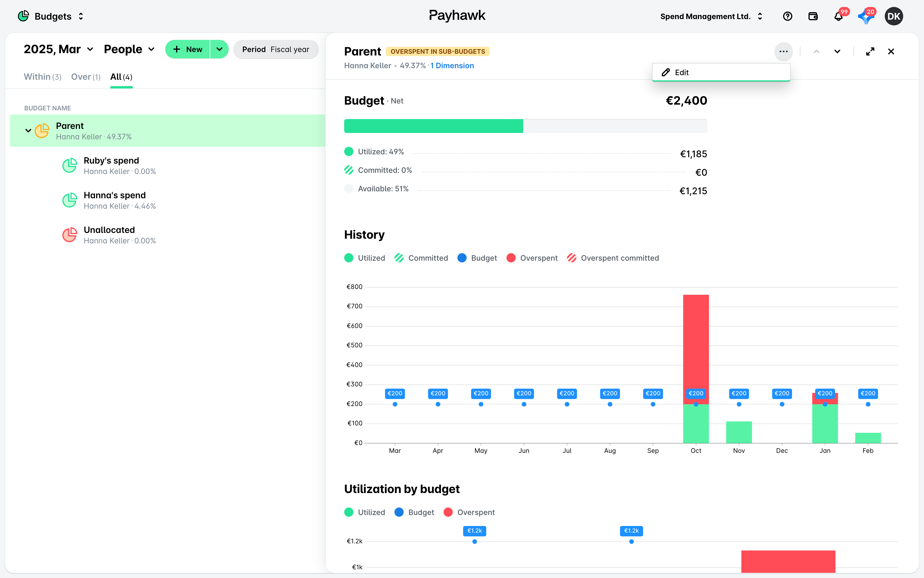Click the green budget utilization progress bar
Image resolution: width=924 pixels, height=578 pixels.
[433, 126]
